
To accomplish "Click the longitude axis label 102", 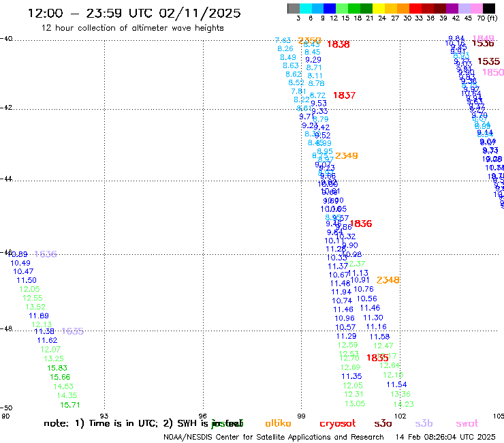I will [x=400, y=416].
